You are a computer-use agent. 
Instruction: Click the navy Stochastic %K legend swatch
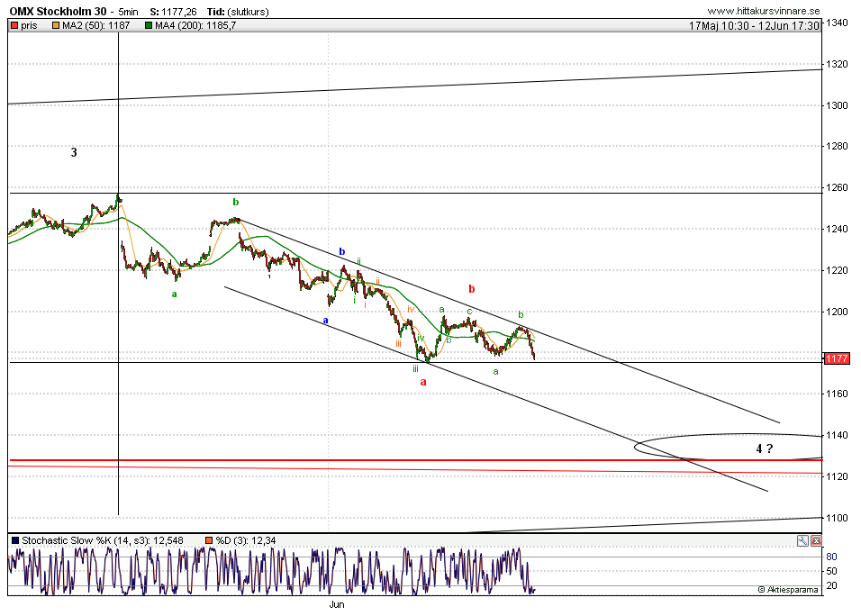coord(15,540)
